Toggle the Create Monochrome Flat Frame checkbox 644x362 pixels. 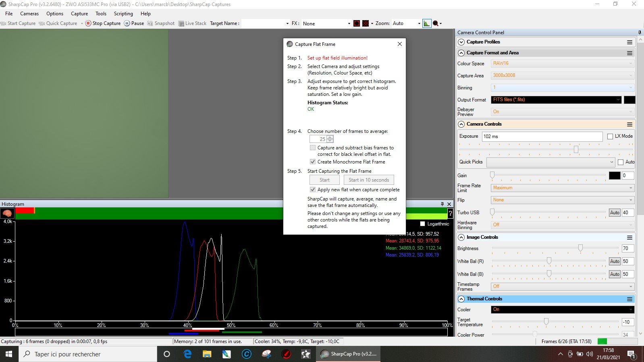pyautogui.click(x=313, y=162)
